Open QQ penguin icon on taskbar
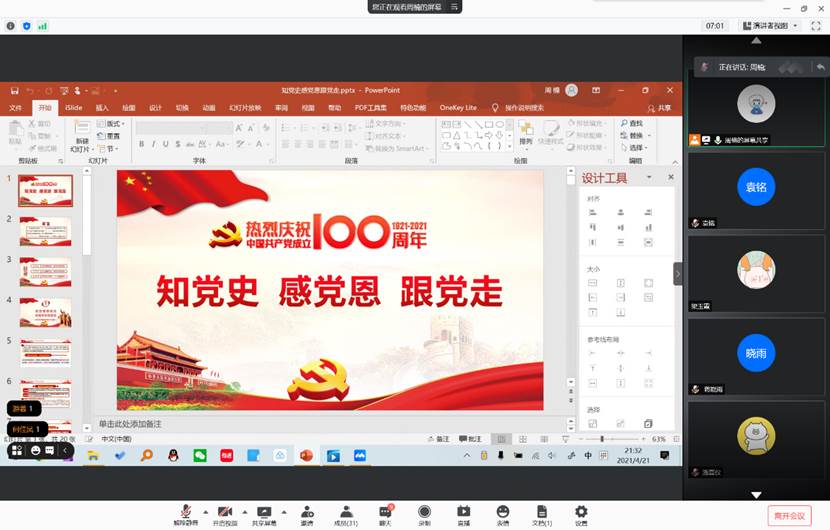Screen dimensions: 830x530 coord(173,455)
